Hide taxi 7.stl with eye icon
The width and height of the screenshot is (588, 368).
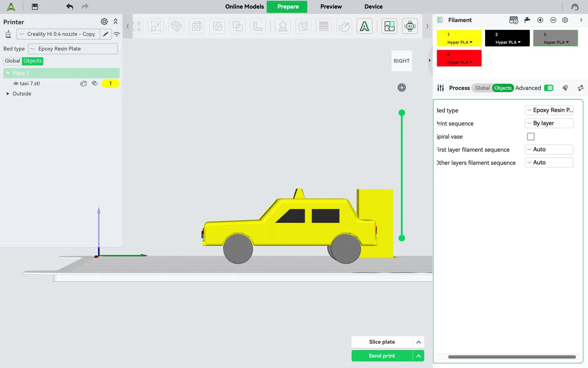(x=16, y=84)
